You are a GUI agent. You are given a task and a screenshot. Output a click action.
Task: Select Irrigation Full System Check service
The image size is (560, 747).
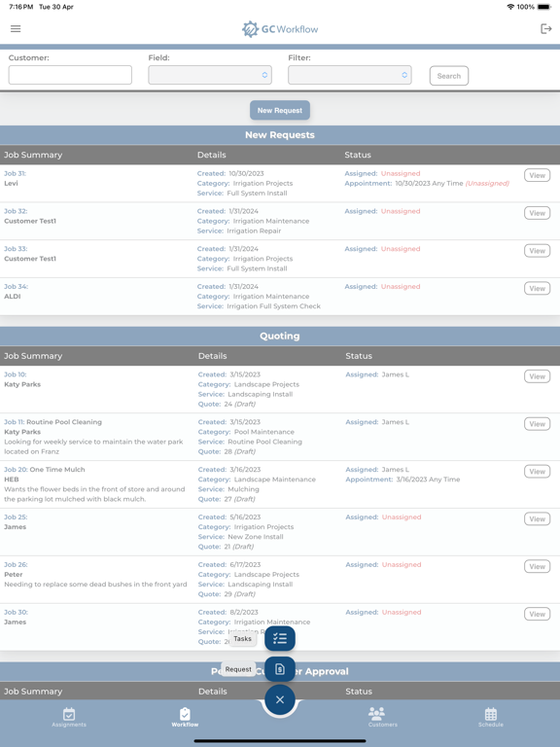point(274,306)
